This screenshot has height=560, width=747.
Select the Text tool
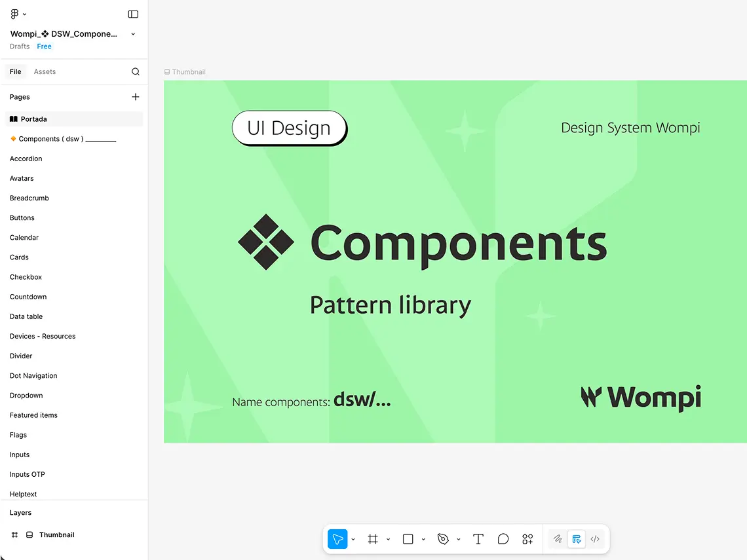pyautogui.click(x=478, y=538)
